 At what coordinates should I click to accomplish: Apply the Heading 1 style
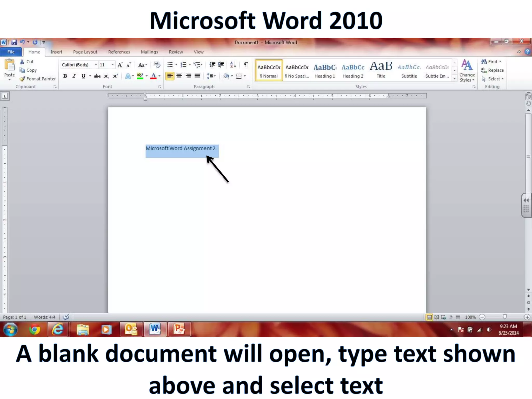point(325,71)
